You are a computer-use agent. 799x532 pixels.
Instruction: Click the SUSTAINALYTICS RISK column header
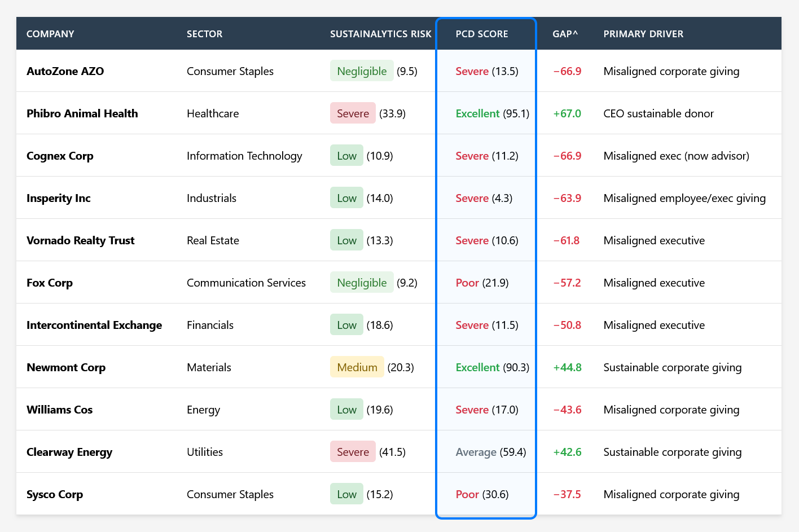click(x=381, y=34)
